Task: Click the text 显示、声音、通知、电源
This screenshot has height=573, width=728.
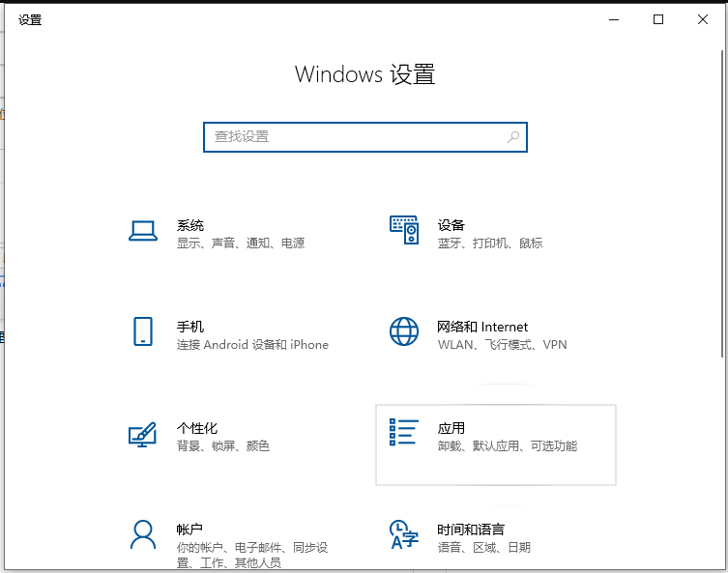Action: click(x=241, y=244)
